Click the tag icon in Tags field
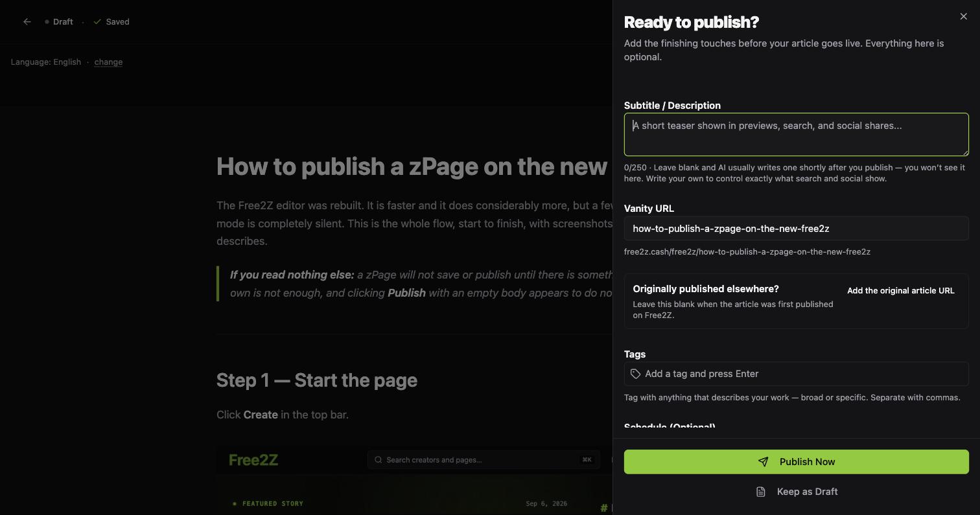 636,374
